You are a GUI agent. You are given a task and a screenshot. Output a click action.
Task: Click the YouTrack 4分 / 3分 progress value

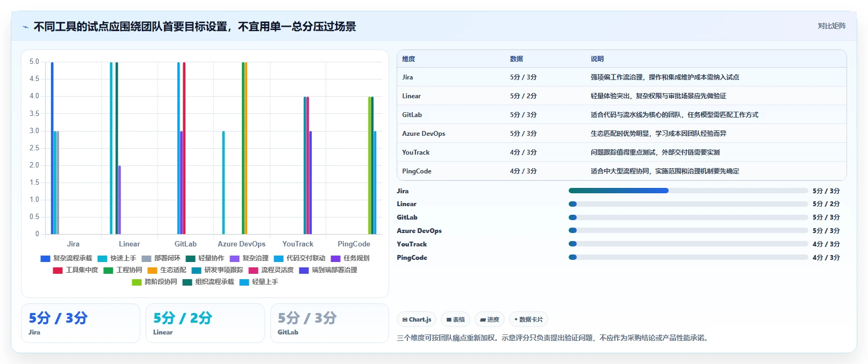pyautogui.click(x=826, y=244)
